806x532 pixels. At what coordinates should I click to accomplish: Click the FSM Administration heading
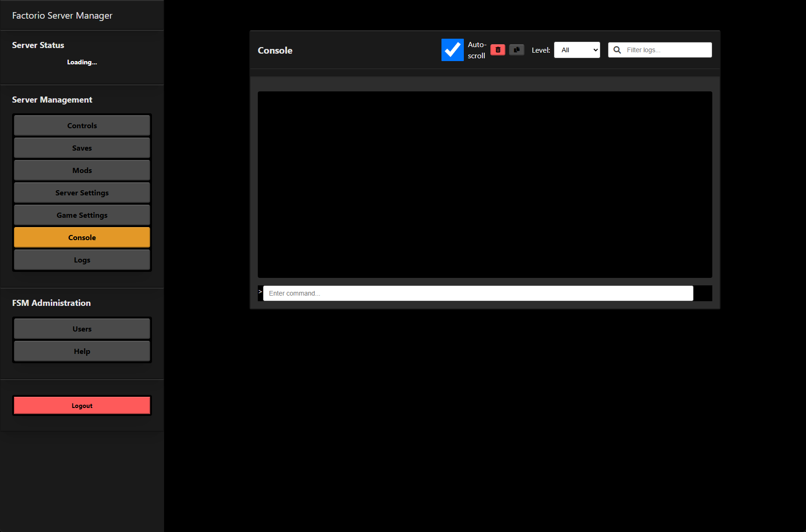pyautogui.click(x=51, y=303)
